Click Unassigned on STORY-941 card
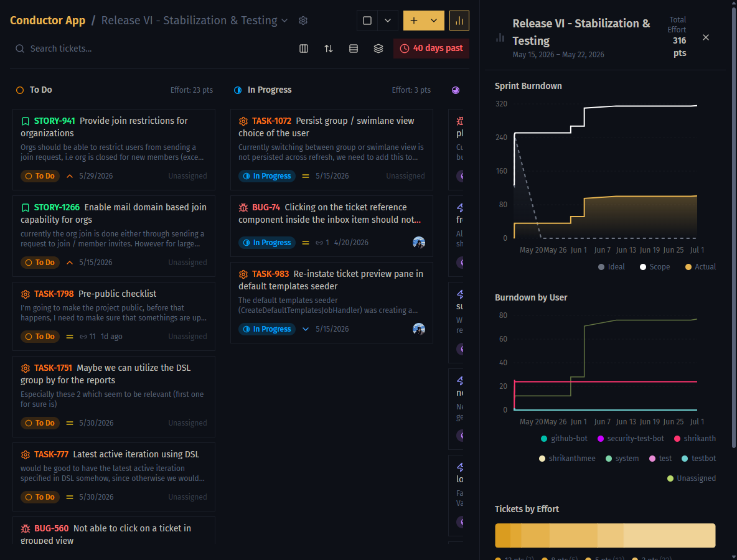The width and height of the screenshot is (737, 560). pyautogui.click(x=187, y=176)
